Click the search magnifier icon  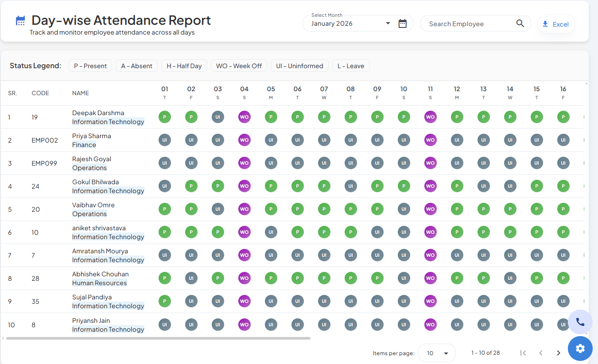(x=520, y=23)
